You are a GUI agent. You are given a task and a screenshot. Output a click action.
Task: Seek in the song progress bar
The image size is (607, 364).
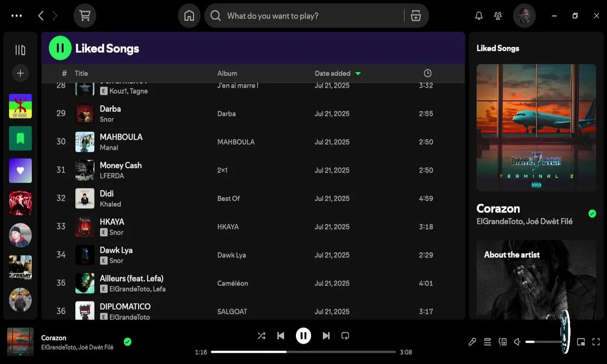303,352
